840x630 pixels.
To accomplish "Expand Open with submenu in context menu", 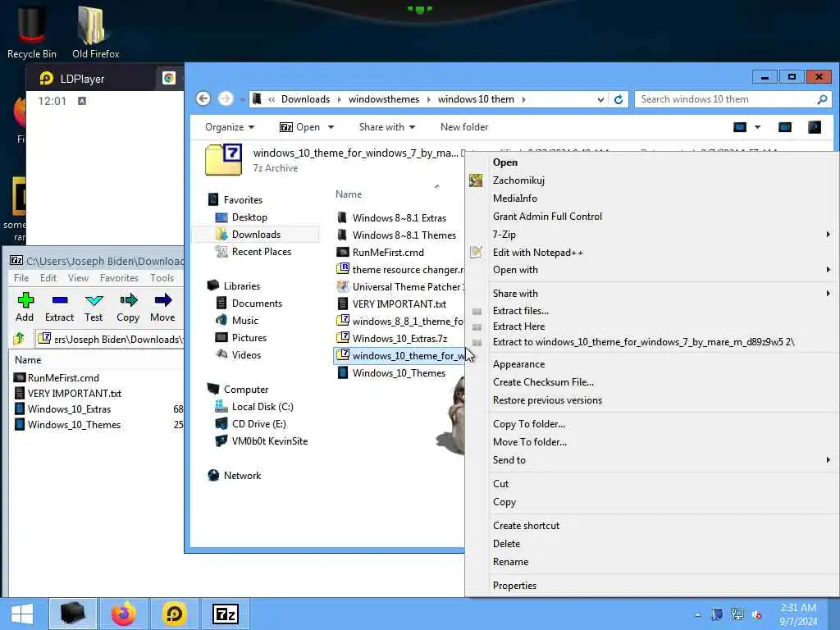I will (828, 269).
